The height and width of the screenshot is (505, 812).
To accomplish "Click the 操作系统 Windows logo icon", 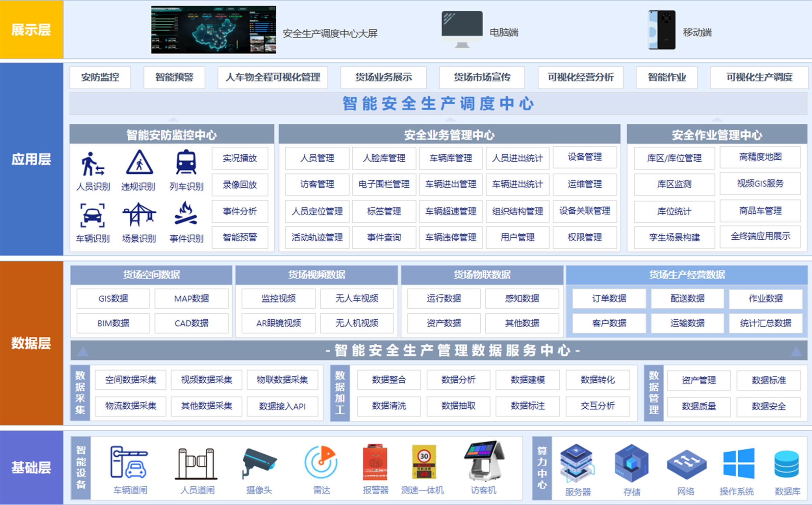I will pyautogui.click(x=738, y=463).
